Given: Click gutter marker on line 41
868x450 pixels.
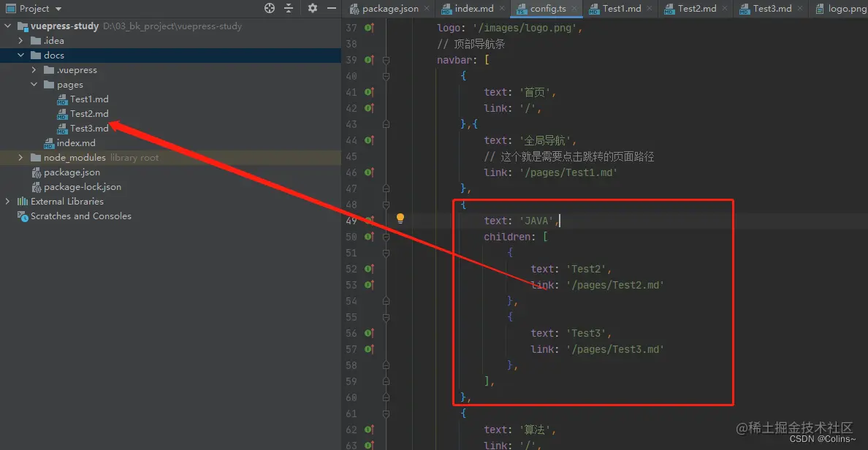Looking at the screenshot, I should pos(369,92).
